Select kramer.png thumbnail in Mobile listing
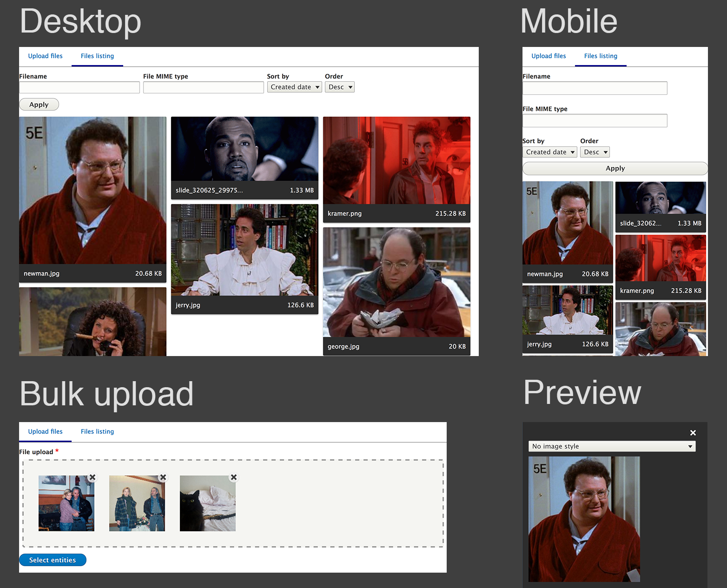Viewport: 727px width, 588px height. (661, 258)
